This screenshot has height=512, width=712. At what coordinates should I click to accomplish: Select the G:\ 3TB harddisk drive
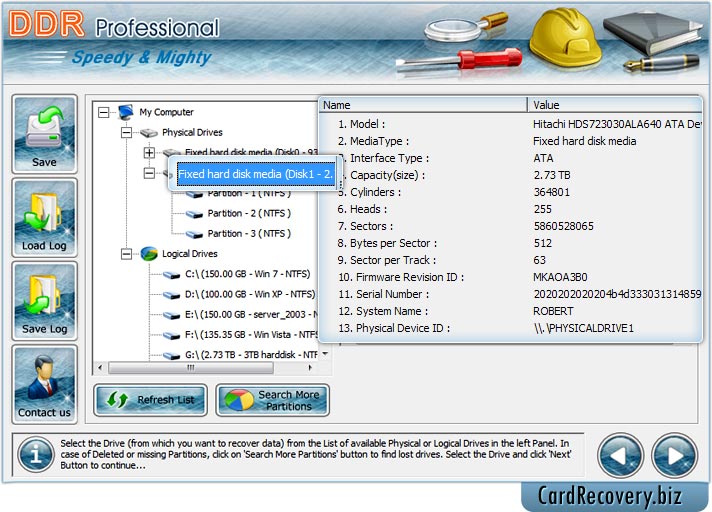251,355
